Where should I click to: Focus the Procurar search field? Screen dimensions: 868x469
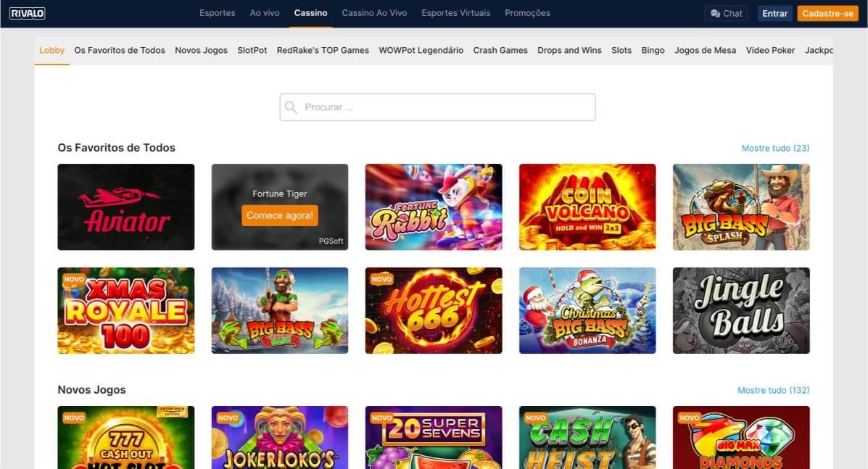[437, 107]
